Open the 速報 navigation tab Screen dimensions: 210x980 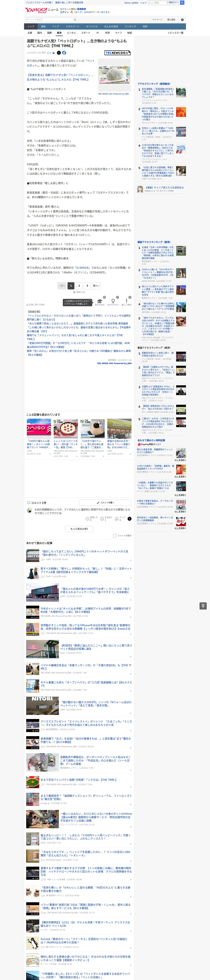43,27
